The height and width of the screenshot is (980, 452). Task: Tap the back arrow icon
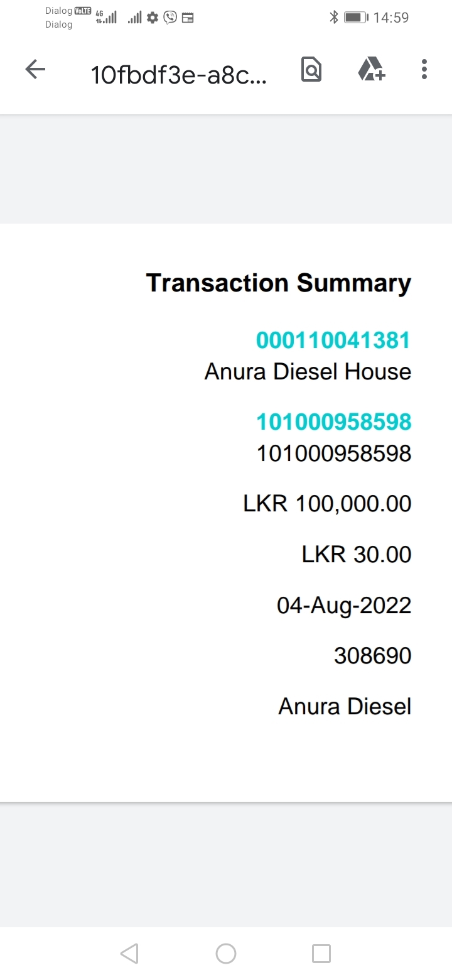point(35,70)
